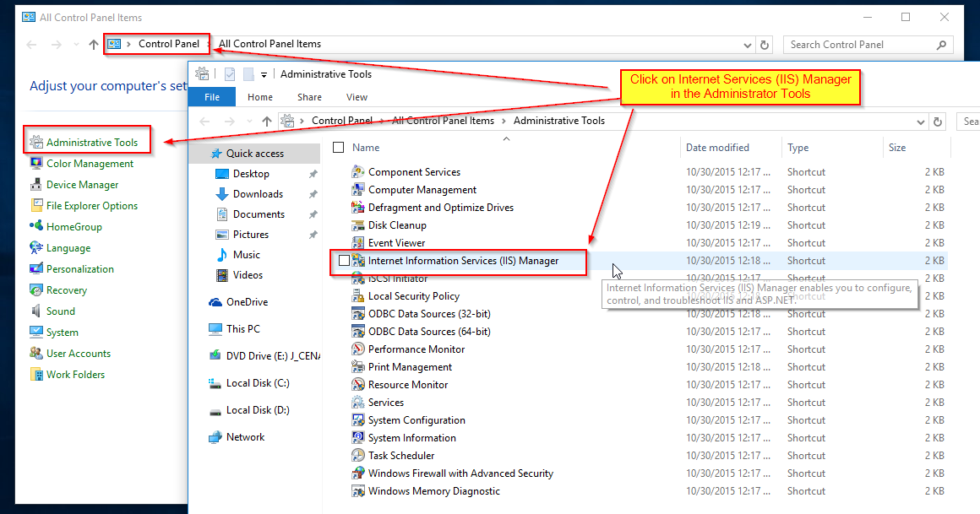Screen dimensions: 980x514
Task: Open Customize Quick Access Toolbar dropdown arrow
Action: click(264, 75)
